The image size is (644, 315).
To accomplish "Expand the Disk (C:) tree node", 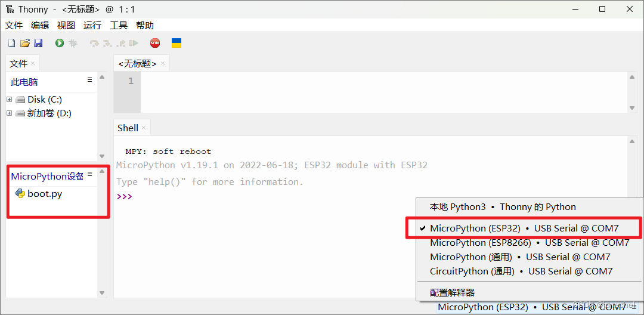I will click(10, 100).
